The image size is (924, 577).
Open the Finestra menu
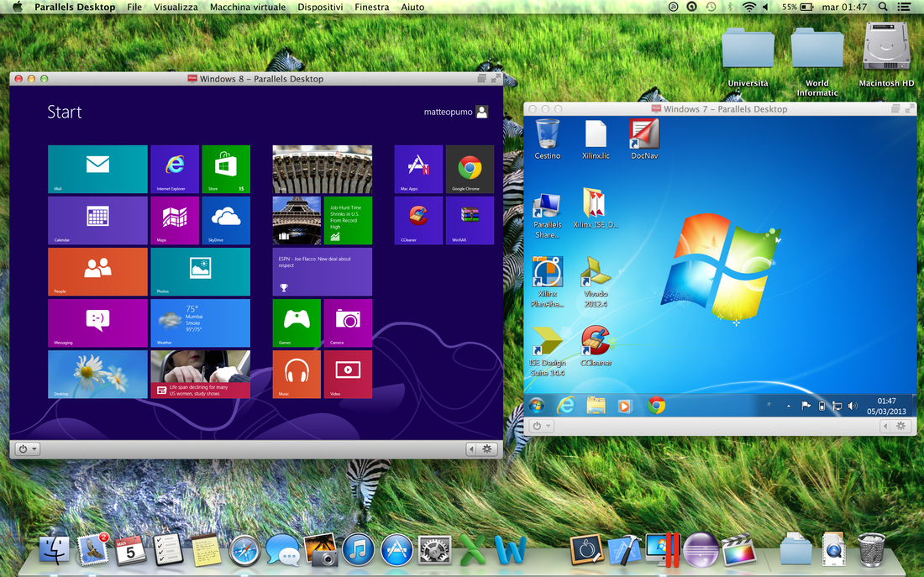tap(371, 7)
